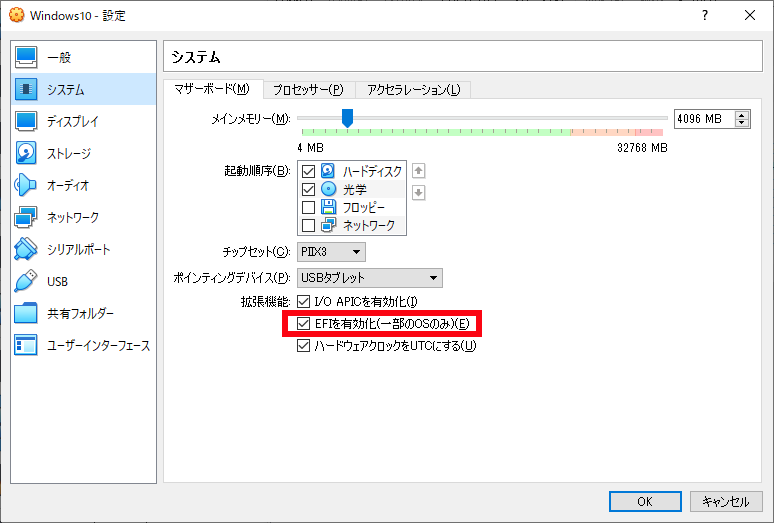Open the USB plug icon
Viewport: 774px width, 523px height.
click(26, 281)
